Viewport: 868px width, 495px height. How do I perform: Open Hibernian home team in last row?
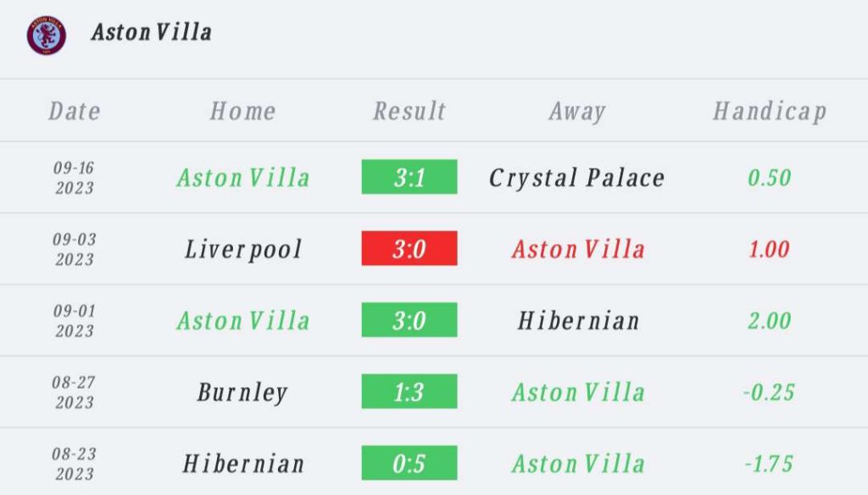(243, 464)
